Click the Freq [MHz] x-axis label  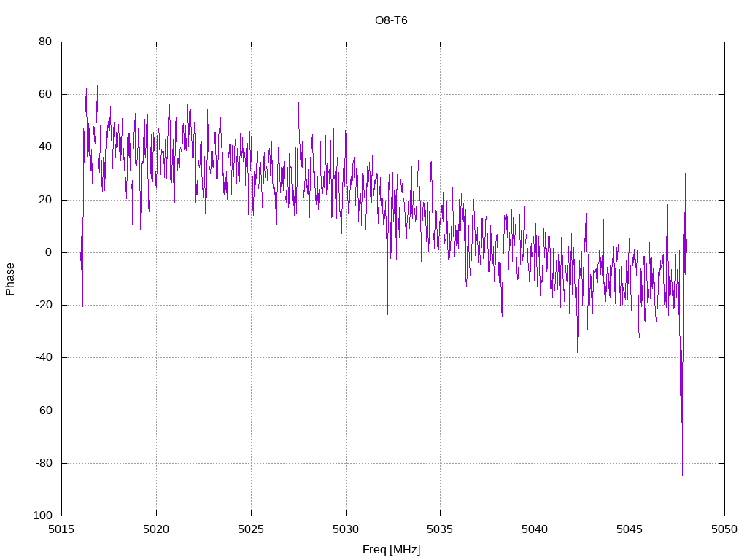391,550
